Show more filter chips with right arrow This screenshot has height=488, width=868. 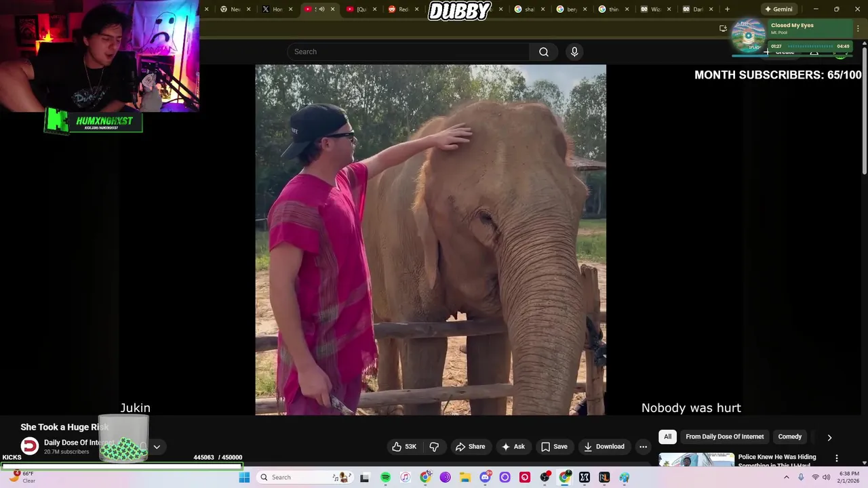coord(829,437)
